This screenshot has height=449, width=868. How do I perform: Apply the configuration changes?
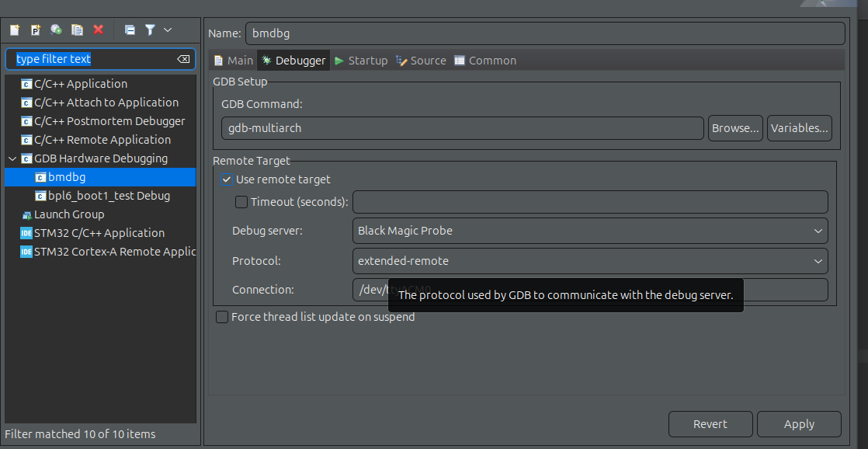point(799,423)
